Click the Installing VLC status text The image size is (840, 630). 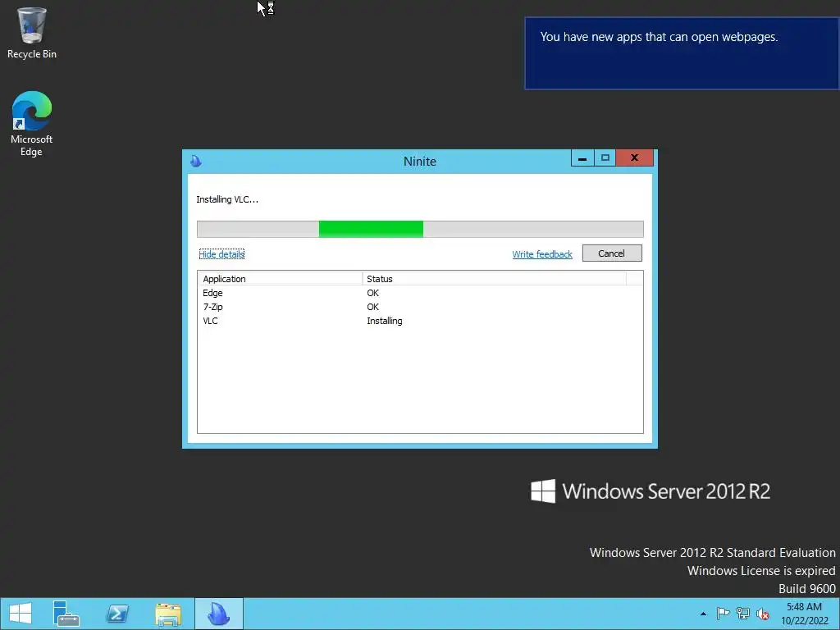coord(227,199)
